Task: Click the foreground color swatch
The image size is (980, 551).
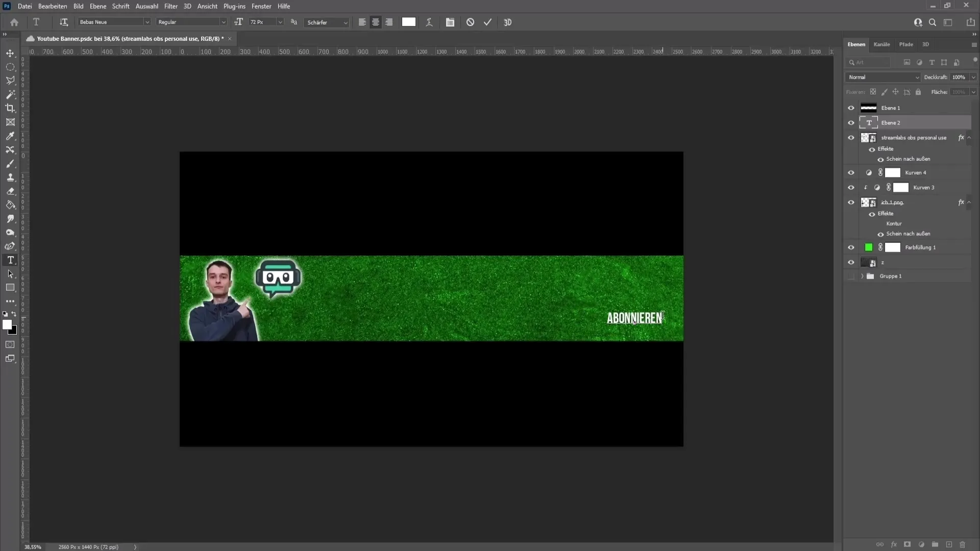Action: 7,324
